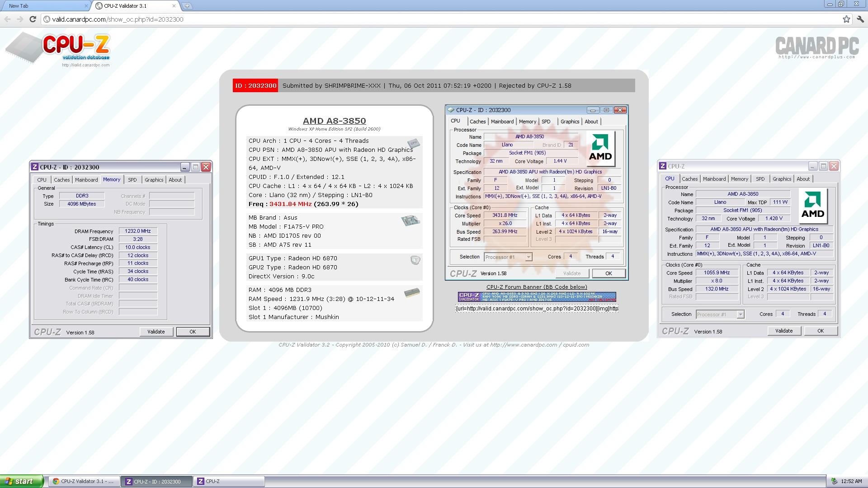Close the New Tab browser tab

point(86,6)
